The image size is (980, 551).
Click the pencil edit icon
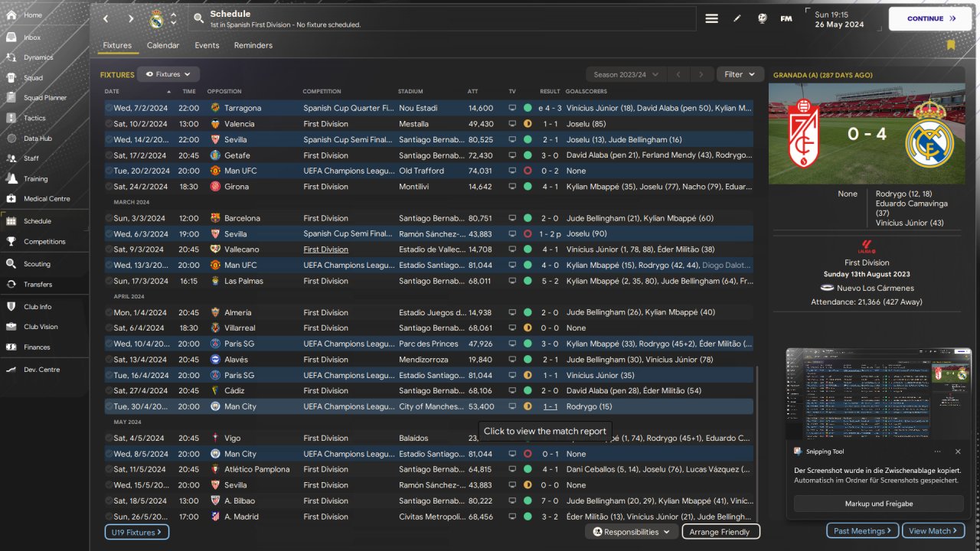(737, 18)
